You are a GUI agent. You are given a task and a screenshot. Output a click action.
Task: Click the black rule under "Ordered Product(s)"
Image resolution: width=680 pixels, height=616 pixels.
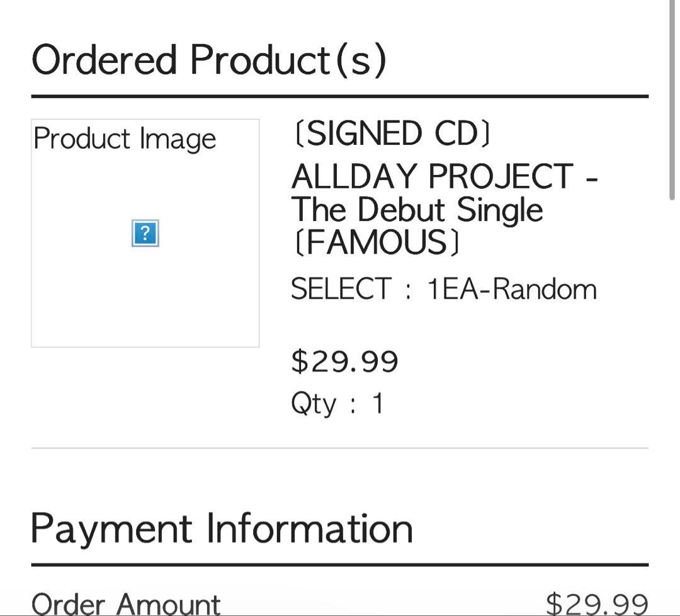(340, 96)
